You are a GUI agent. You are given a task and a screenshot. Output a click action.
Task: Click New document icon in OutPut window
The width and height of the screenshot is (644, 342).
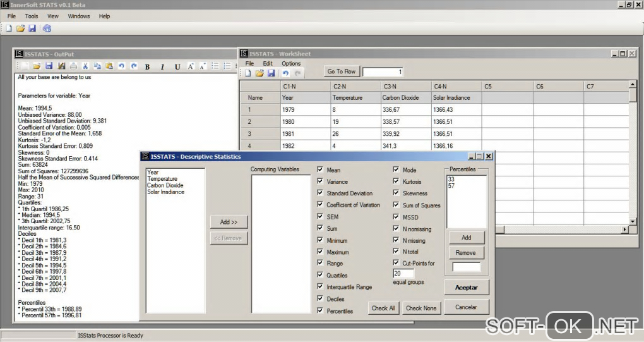tap(25, 66)
